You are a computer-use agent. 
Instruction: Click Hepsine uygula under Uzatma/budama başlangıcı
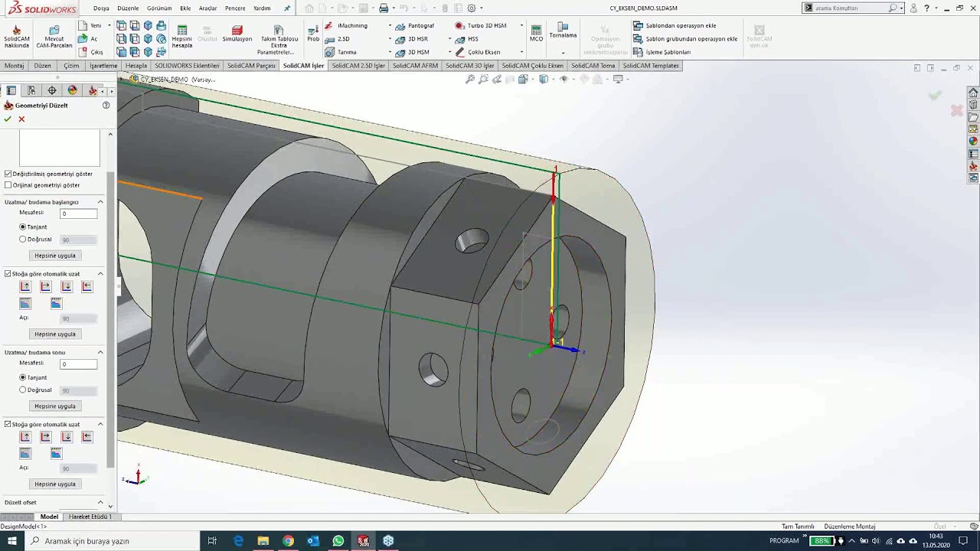(x=55, y=256)
